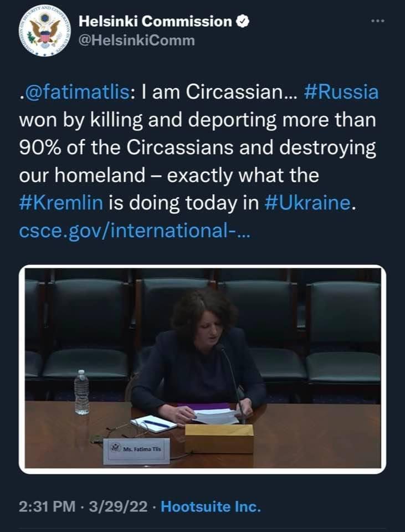This screenshot has height=532, width=405.
Task: Click the seal icon on the name placard
Action: coord(115,448)
